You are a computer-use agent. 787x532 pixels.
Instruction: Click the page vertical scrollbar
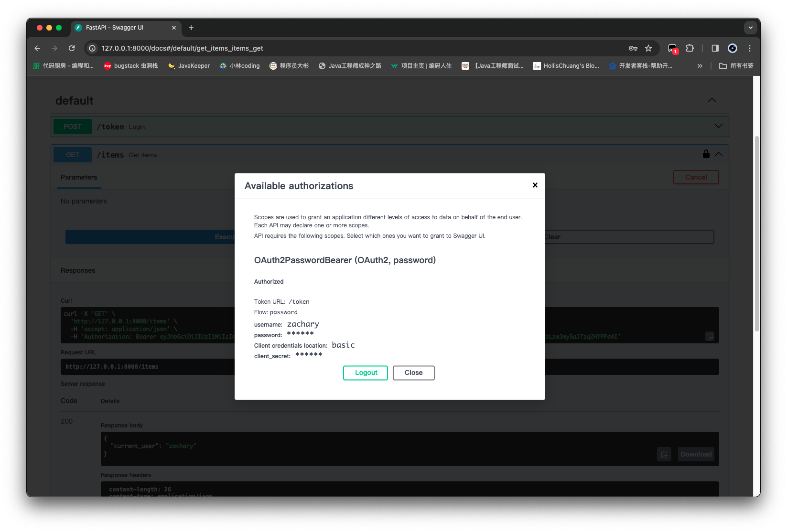pyautogui.click(x=756, y=234)
